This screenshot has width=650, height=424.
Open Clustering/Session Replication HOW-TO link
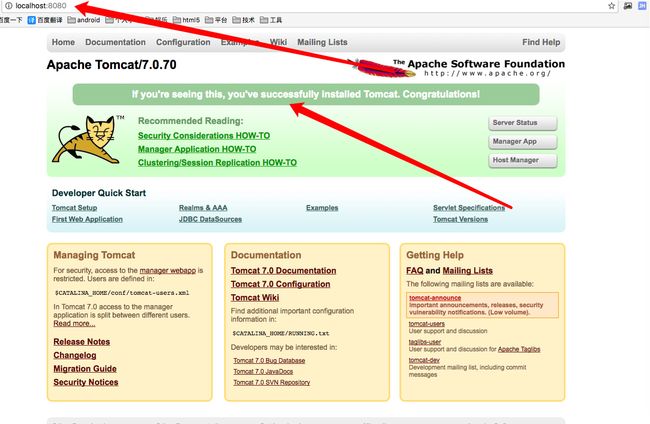pyautogui.click(x=217, y=163)
